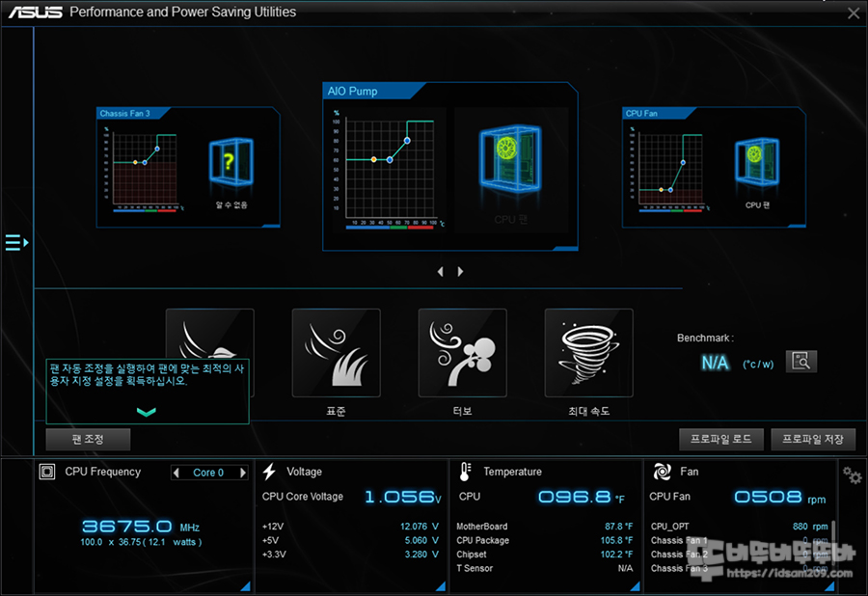This screenshot has width=868, height=596.
Task: Collapse the fan tuning tooltip chevron
Action: [x=147, y=412]
